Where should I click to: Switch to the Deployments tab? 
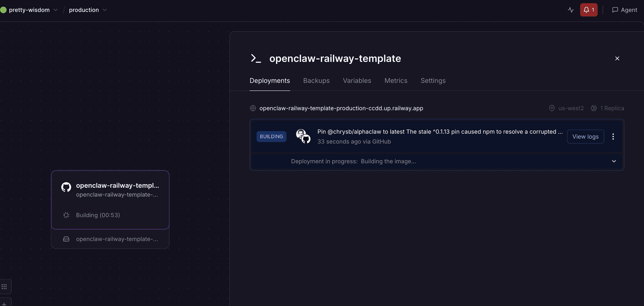pyautogui.click(x=270, y=81)
